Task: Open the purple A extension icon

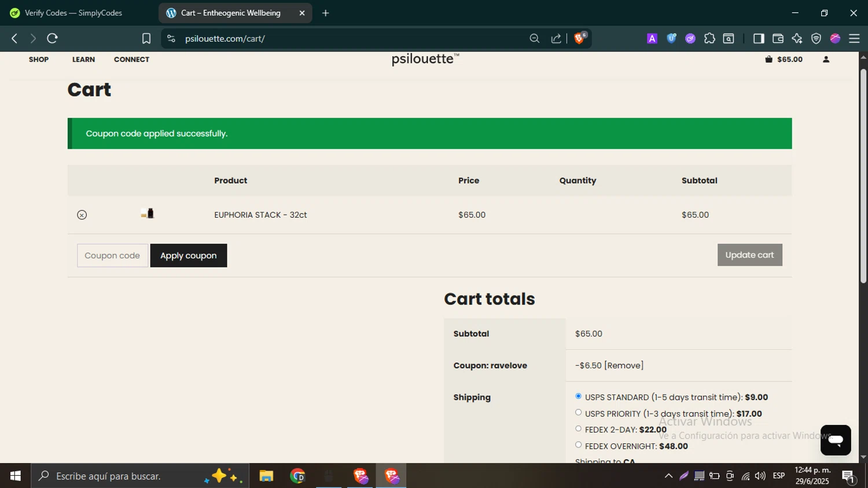Action: pyautogui.click(x=652, y=39)
